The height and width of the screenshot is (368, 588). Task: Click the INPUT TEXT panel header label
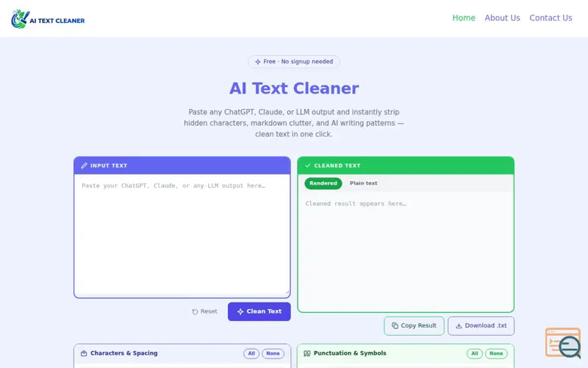pos(109,166)
